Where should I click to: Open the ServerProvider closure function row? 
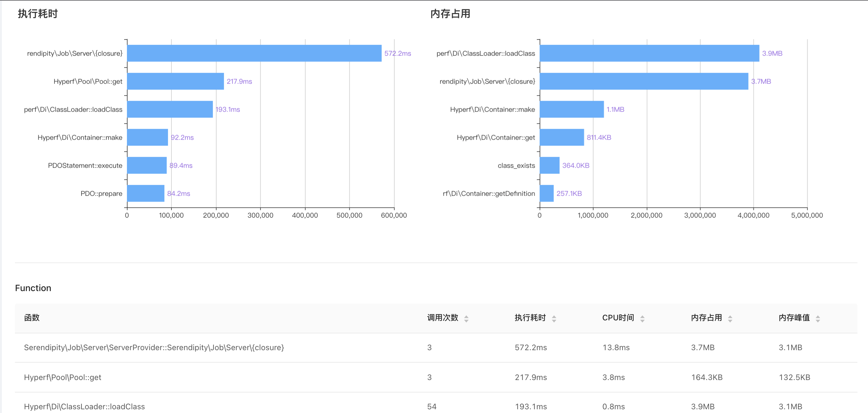154,347
